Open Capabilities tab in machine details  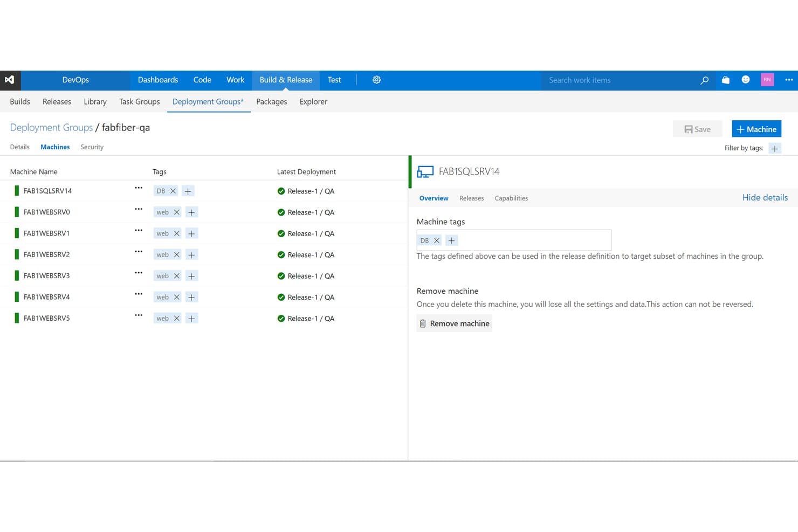[511, 198]
